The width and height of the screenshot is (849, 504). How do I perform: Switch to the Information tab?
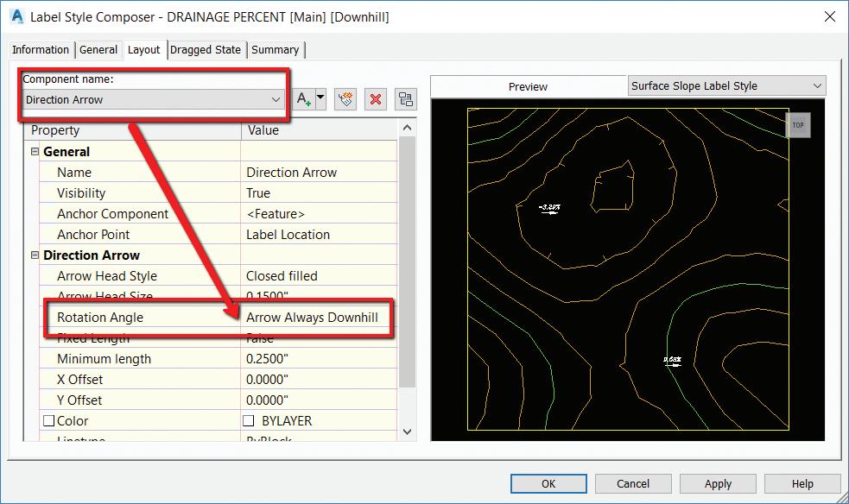point(41,50)
